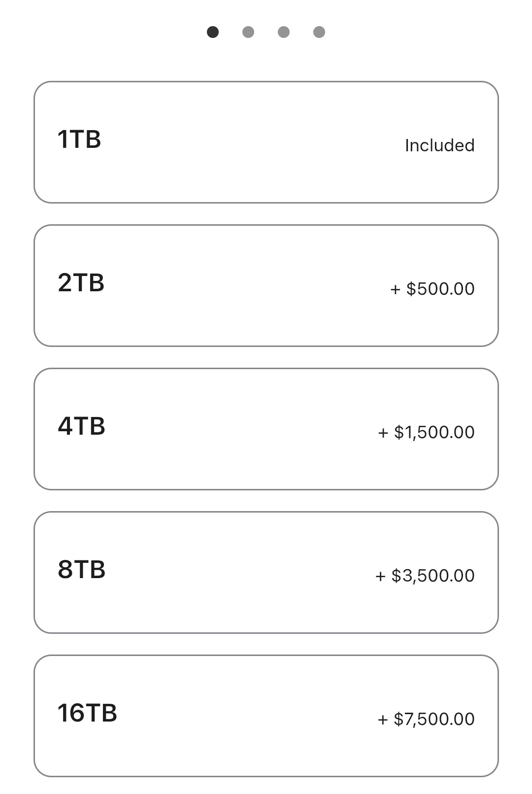532x794 pixels.
Task: Choose the 2TB storage option card
Action: click(x=266, y=285)
